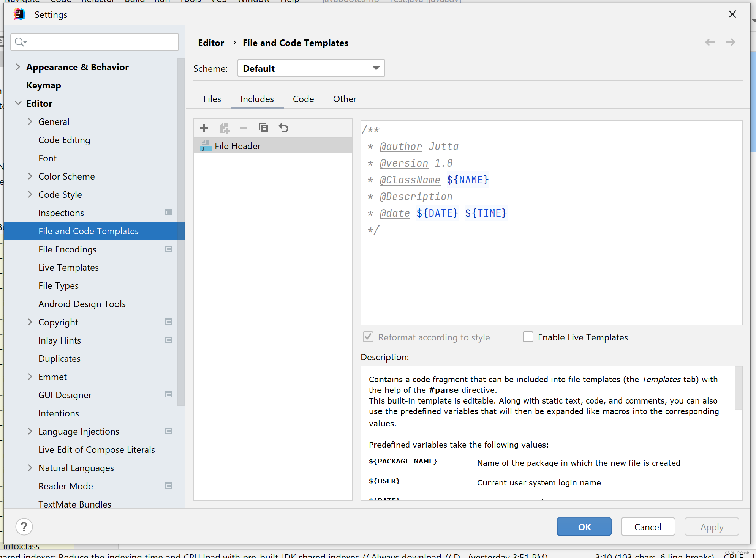Click the Reset to Default revert icon

tap(283, 128)
